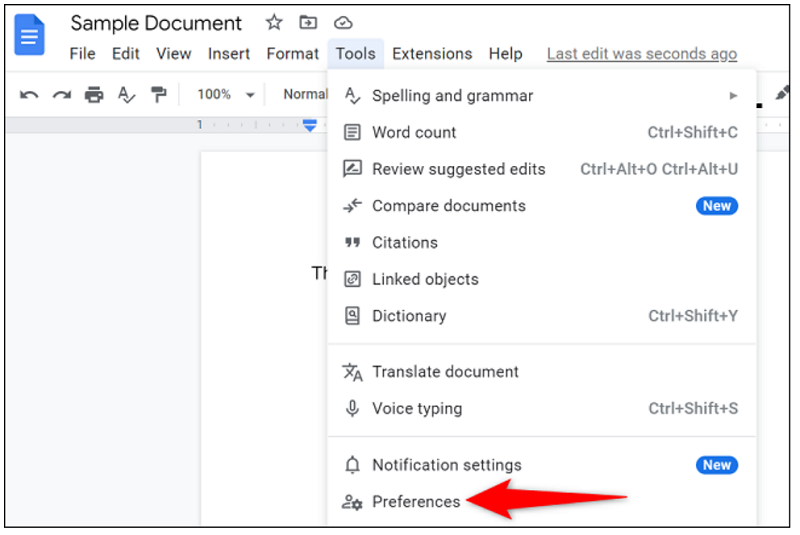Click the Redo arrow
Screen dimensions: 800x535
pyautogui.click(x=62, y=95)
